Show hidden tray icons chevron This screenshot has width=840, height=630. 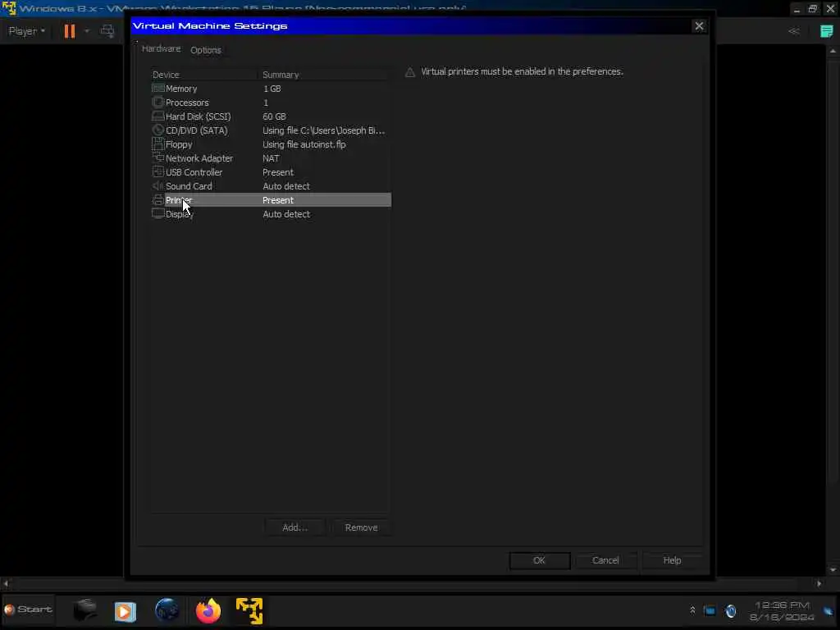coord(692,610)
